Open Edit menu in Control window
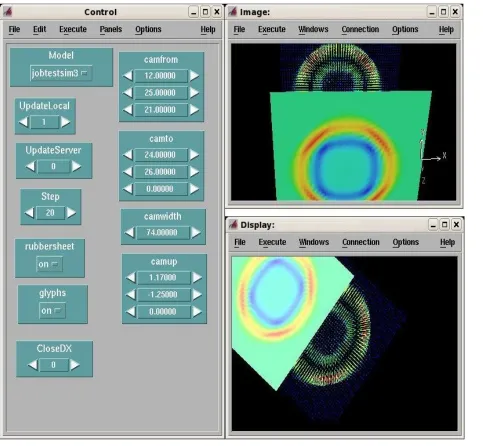 pyautogui.click(x=39, y=29)
